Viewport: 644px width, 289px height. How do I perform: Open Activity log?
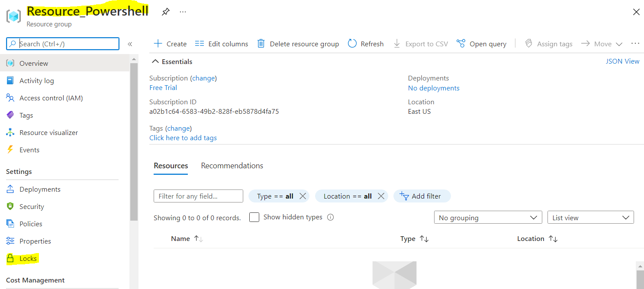(64, 80)
